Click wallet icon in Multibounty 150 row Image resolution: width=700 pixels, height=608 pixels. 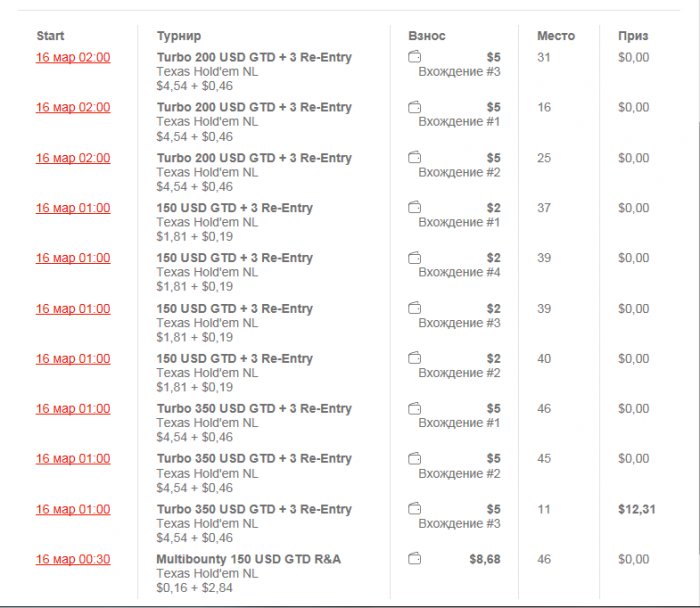pos(415,559)
